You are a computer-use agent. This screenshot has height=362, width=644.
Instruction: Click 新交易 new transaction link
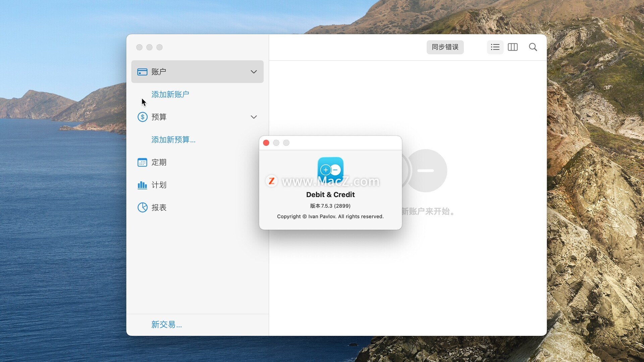tap(166, 324)
